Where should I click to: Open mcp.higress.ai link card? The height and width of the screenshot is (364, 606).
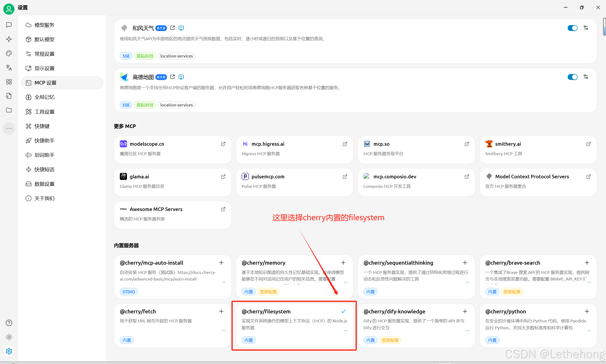click(294, 150)
